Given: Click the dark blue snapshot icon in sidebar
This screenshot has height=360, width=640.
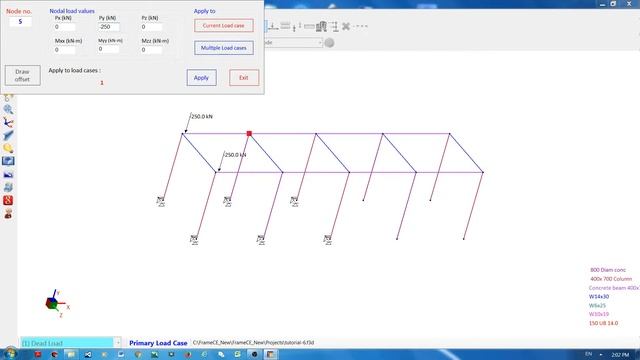Looking at the screenshot, I should (x=8, y=174).
